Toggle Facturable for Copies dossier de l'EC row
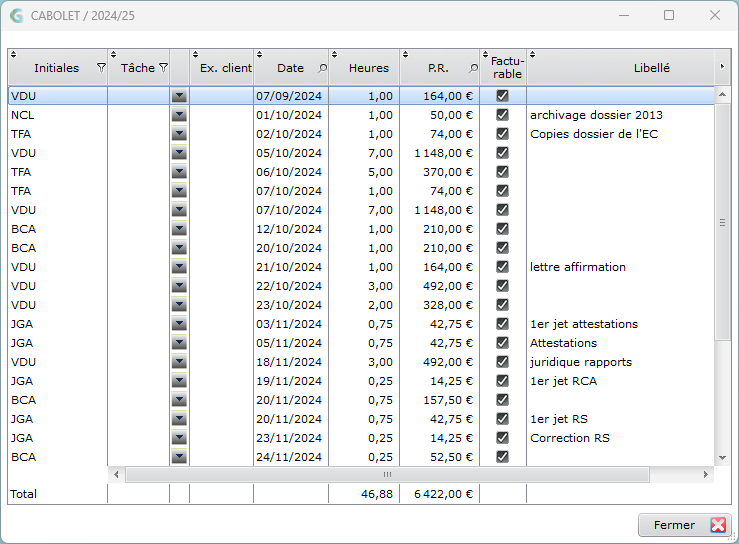Viewport: 739px width, 544px height. point(502,134)
